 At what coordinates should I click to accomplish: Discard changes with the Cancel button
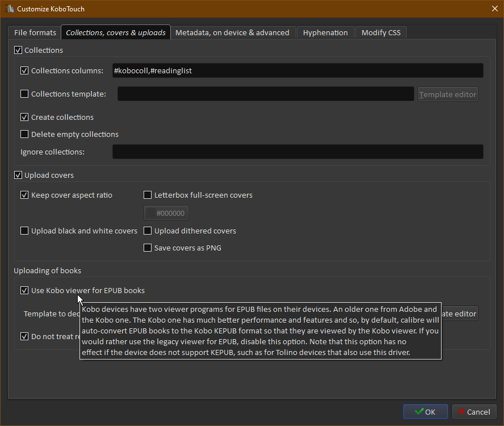coord(474,412)
